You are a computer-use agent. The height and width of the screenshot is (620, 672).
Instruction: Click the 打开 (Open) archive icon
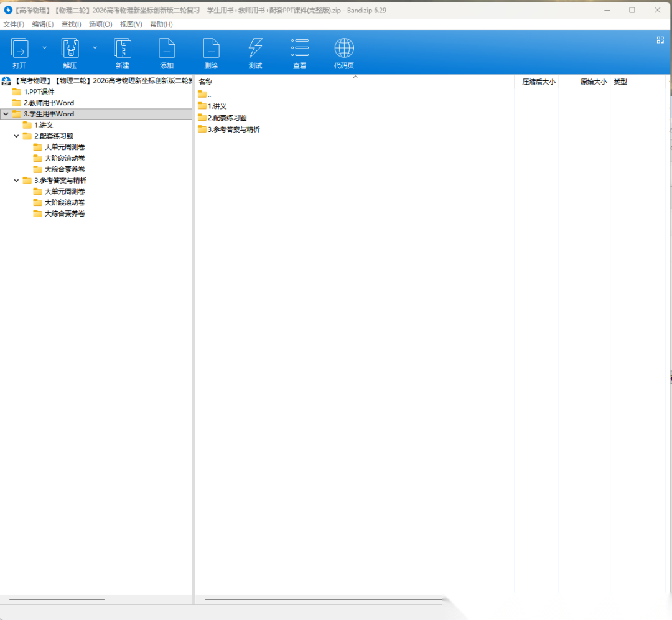coord(19,49)
